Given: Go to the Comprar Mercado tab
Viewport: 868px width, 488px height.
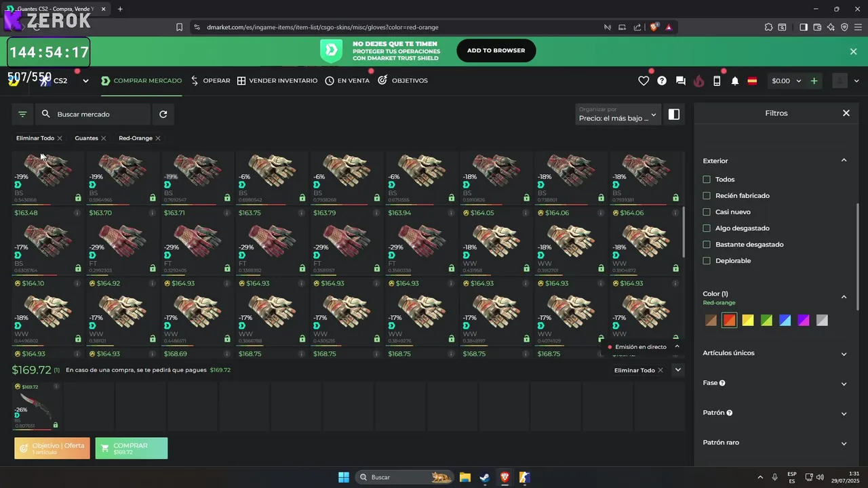Looking at the screenshot, I should 142,81.
